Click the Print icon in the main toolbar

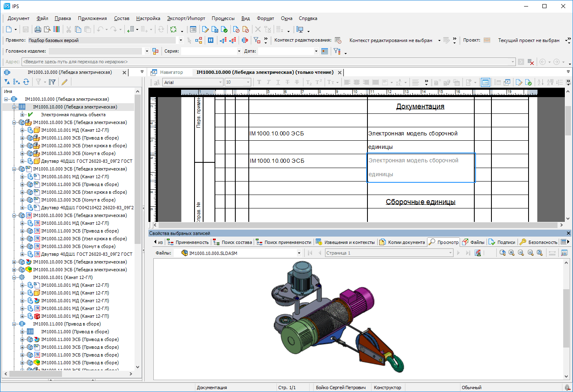38,29
